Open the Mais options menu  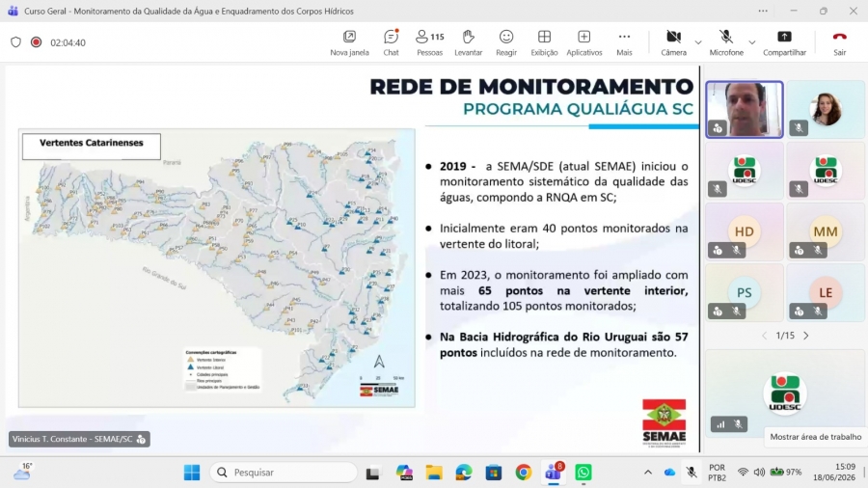click(624, 42)
